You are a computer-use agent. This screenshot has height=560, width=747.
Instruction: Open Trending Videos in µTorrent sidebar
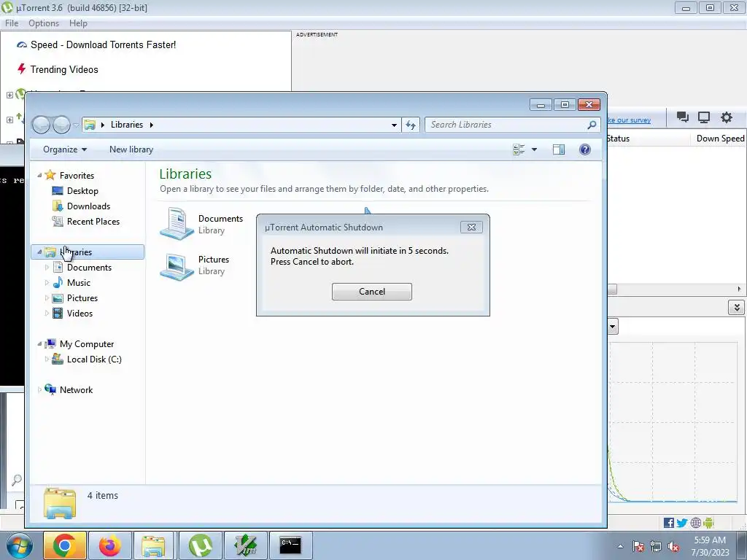click(64, 69)
